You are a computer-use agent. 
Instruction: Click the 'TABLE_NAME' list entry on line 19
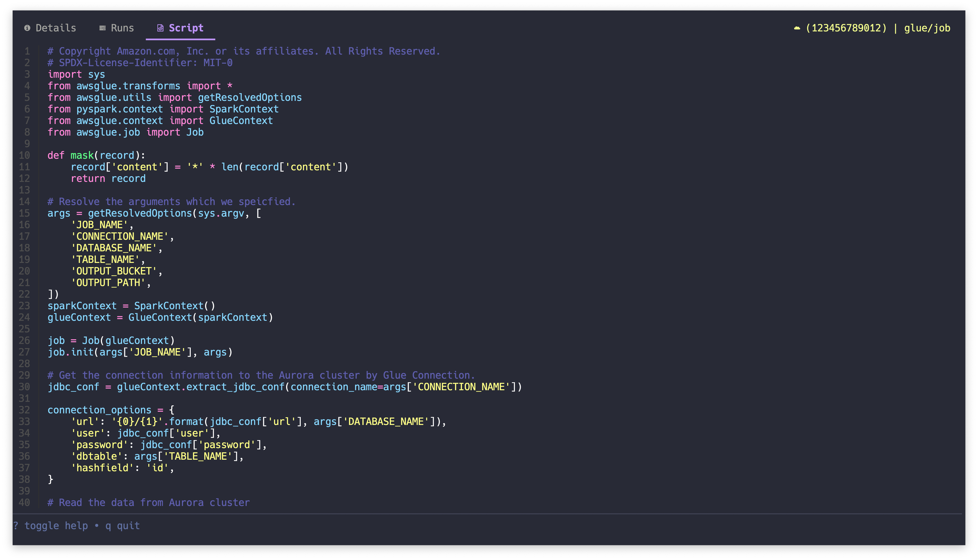point(108,259)
